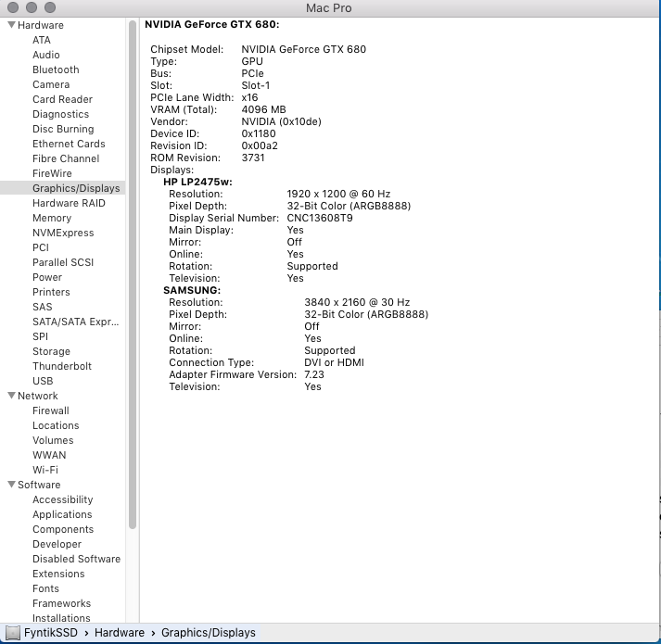Click the serial number CNC13608T9
Screen dimensions: 661x644
tap(320, 218)
